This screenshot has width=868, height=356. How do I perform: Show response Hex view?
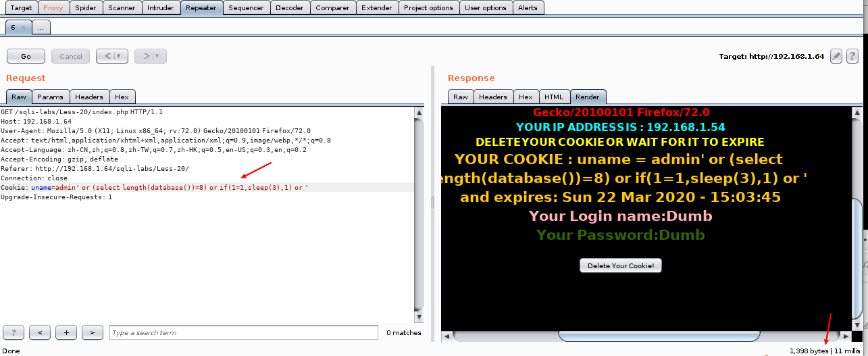[x=526, y=97]
